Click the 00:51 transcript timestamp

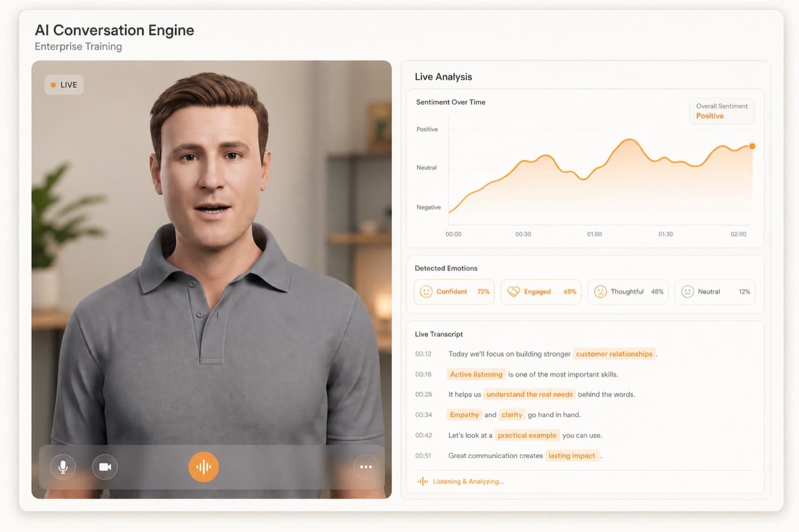[423, 456]
